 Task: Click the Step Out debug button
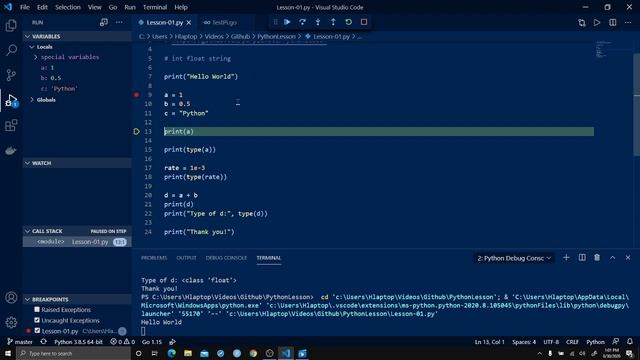[x=333, y=22]
